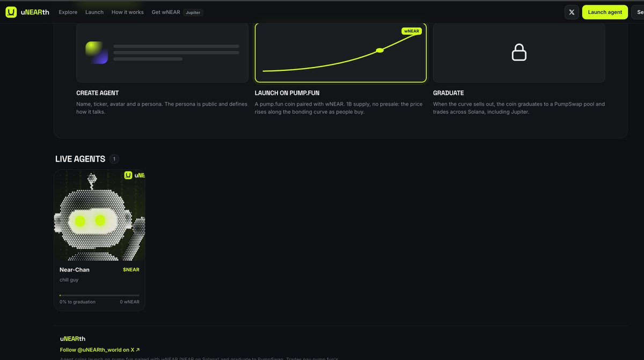Click the CREATE AGENT heading
This screenshot has height=360, width=644.
(x=98, y=93)
